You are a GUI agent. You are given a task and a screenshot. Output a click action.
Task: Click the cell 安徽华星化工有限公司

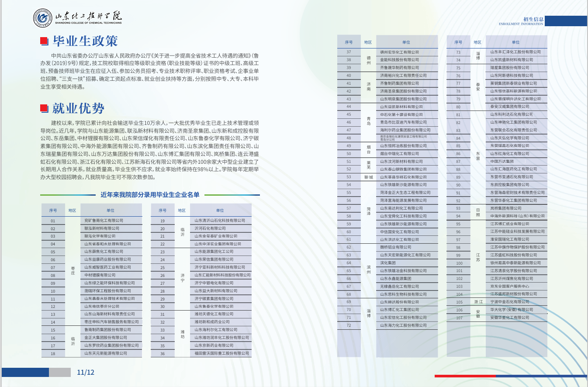coord(509,318)
